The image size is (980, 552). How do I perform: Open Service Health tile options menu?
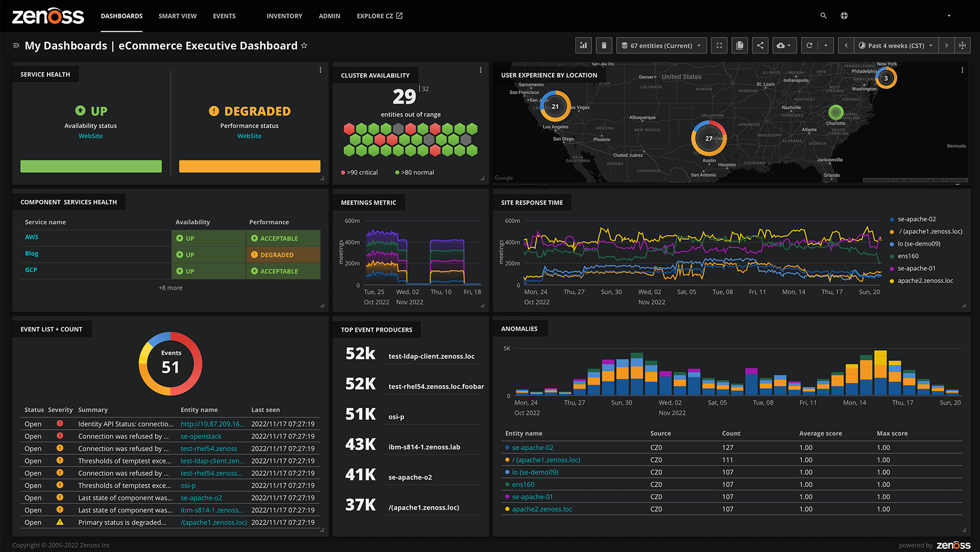point(320,70)
